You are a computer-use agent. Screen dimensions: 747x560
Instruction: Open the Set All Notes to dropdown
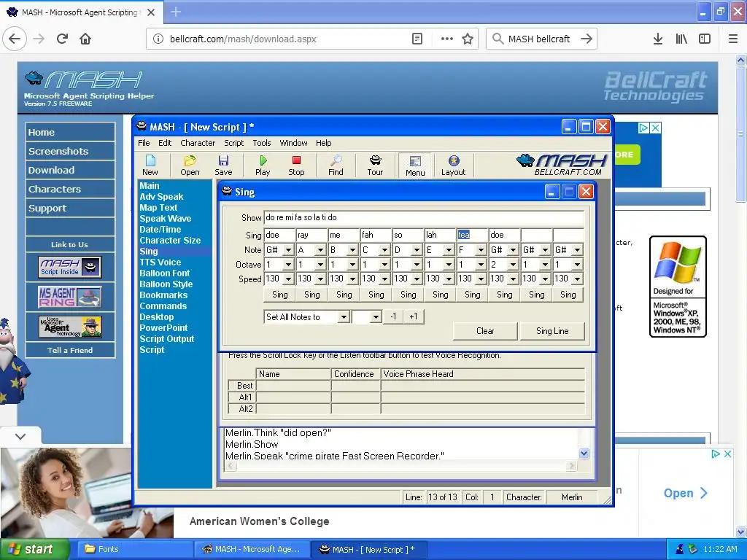click(344, 317)
